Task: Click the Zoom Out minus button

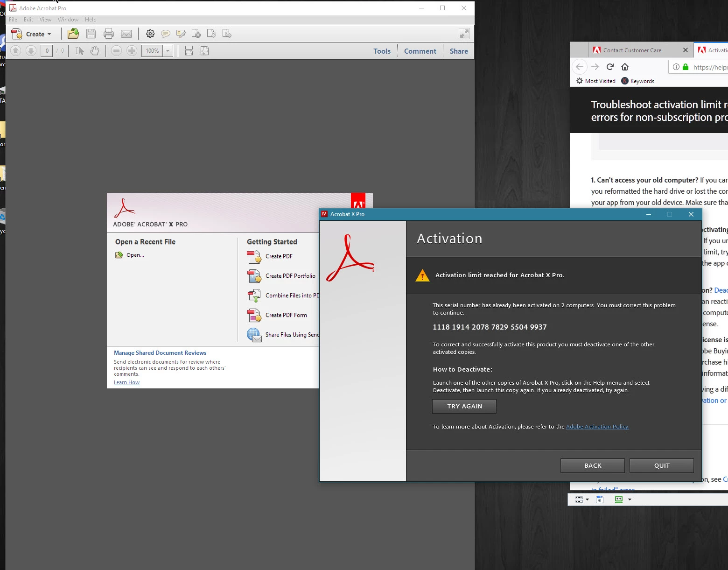Action: pos(117,50)
